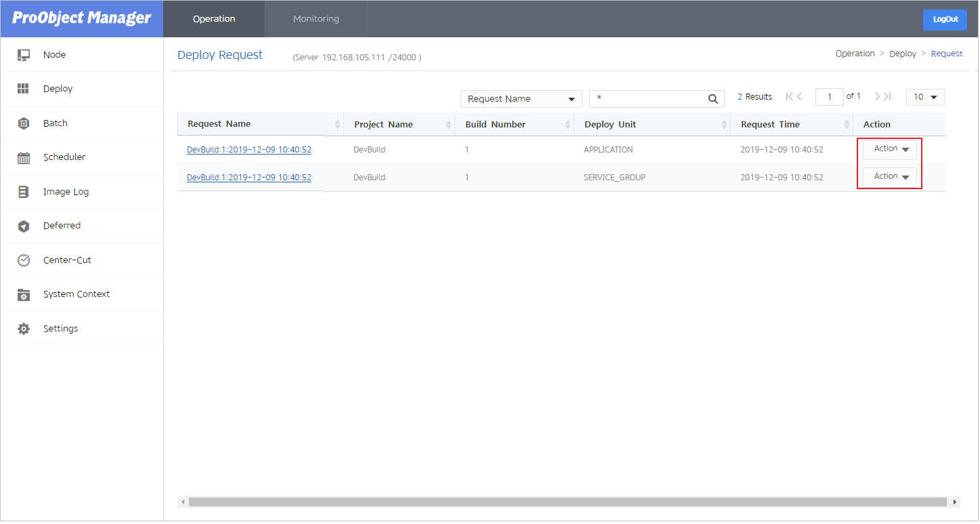Click the System Context folder icon
The image size is (980, 524).
pyautogui.click(x=24, y=294)
